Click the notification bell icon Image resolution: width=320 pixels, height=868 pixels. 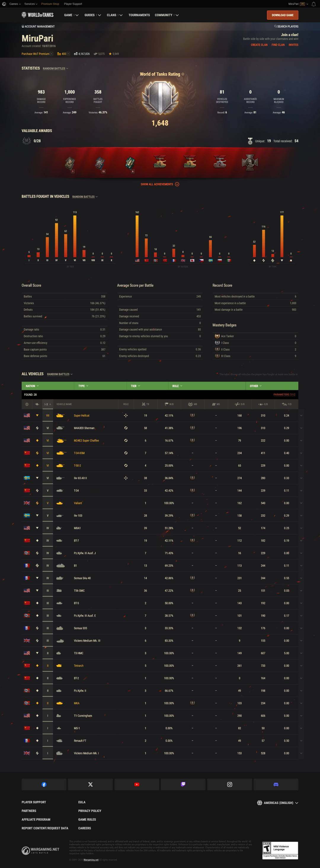click(x=313, y=4)
